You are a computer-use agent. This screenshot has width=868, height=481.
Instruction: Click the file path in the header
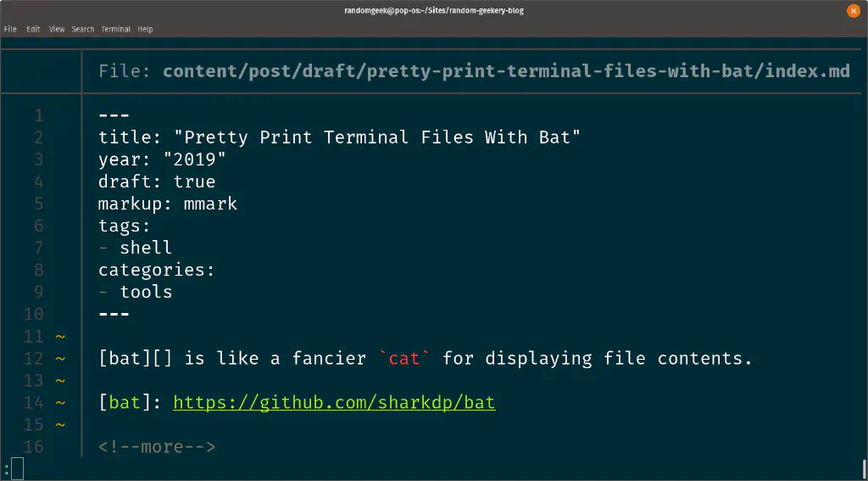[505, 71]
